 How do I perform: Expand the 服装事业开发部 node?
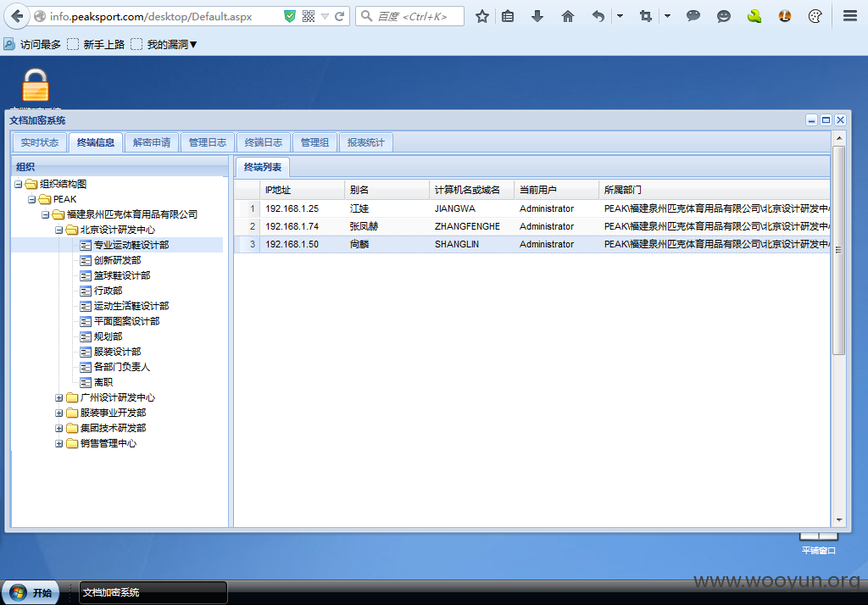click(58, 413)
